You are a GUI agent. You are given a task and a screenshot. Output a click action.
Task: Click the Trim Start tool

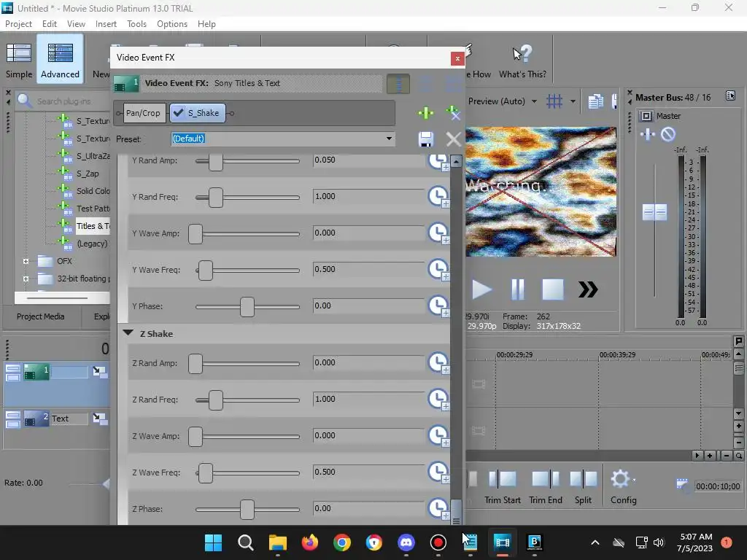[x=502, y=486]
